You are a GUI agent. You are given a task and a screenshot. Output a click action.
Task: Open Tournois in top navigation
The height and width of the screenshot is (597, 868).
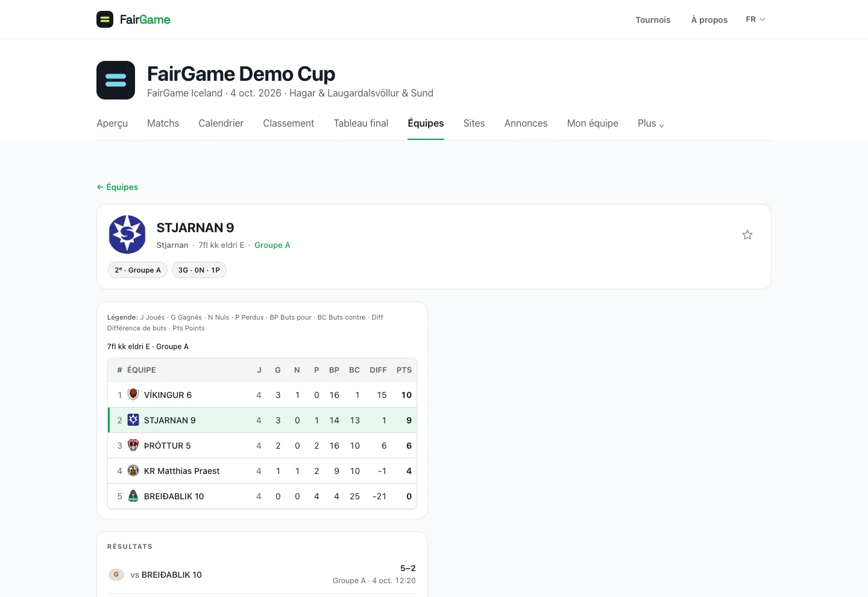[653, 20]
